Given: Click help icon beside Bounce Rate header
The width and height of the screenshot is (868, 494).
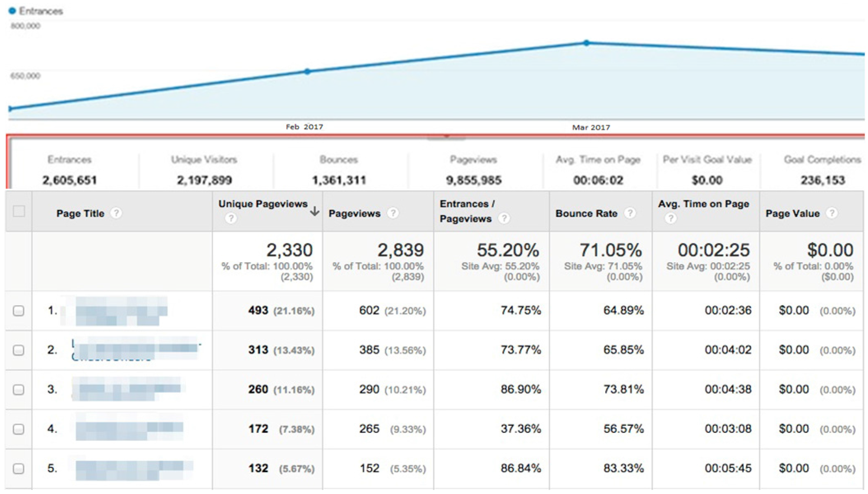Looking at the screenshot, I should coord(630,213).
